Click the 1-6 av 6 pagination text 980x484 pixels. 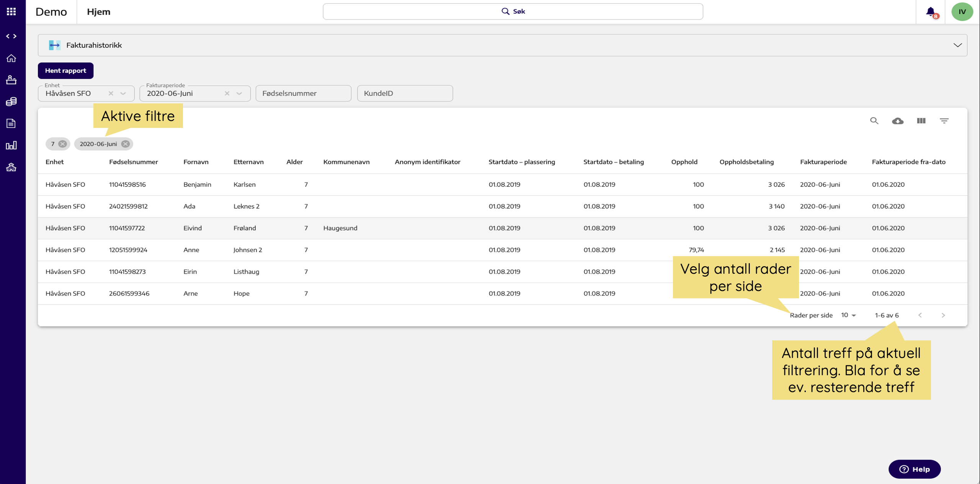(887, 315)
